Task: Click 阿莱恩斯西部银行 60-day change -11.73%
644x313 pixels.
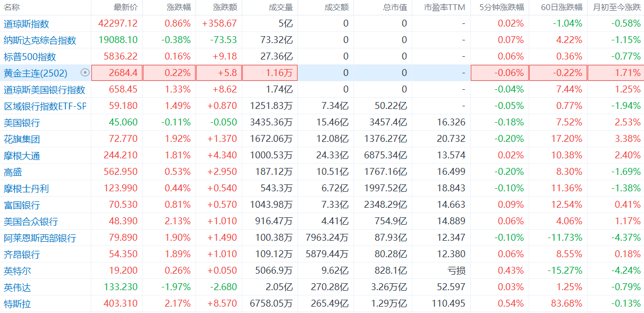Action: 565,238
